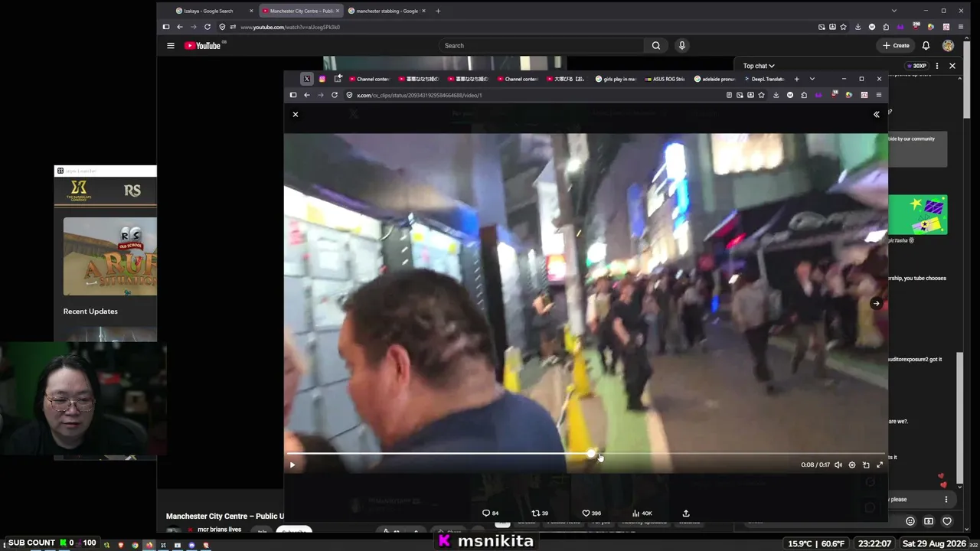Select the pinned X tab
Screen dimensions: 980x551
point(307,79)
